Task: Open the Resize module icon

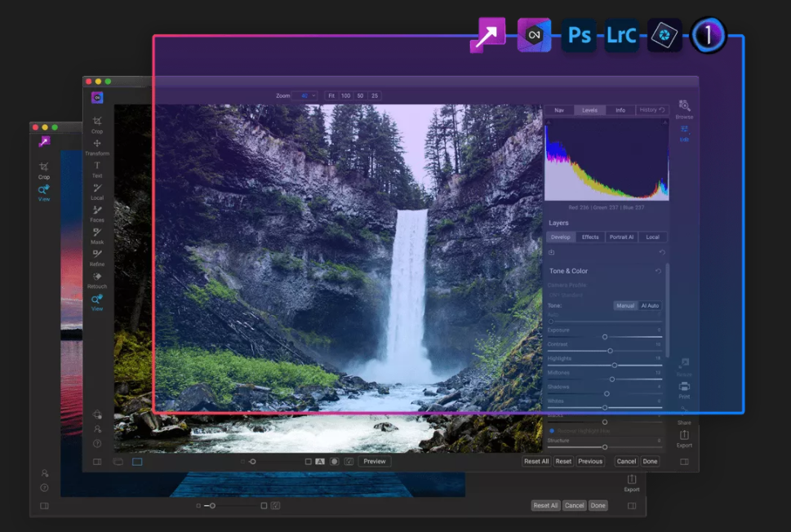Action: tap(684, 367)
